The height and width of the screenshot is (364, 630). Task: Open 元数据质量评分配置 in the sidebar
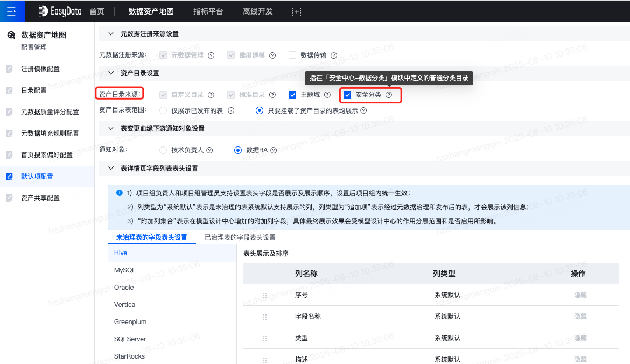[50, 112]
